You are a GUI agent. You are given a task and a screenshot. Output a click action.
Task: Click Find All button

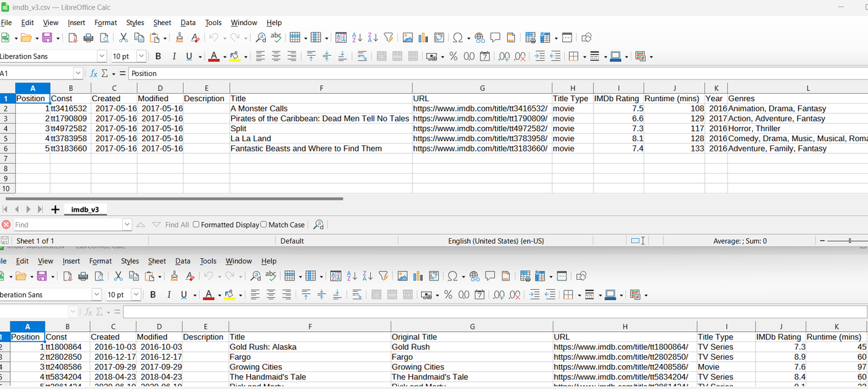[177, 225]
